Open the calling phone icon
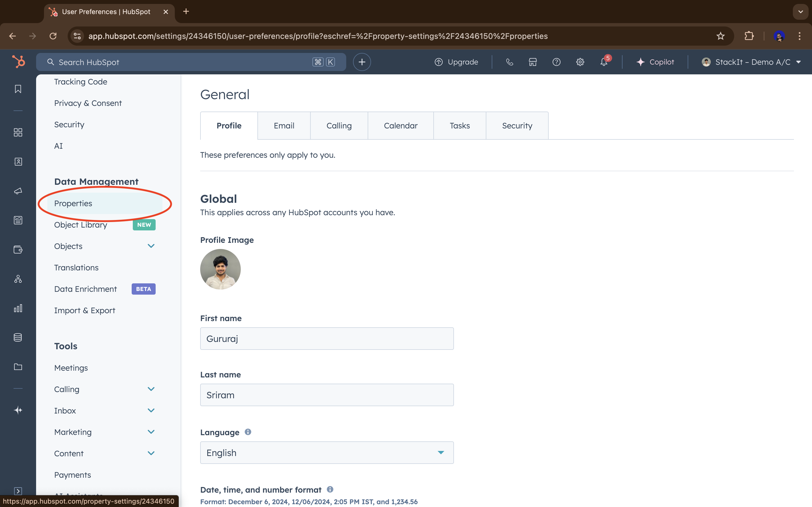Image resolution: width=812 pixels, height=507 pixels. 509,62
